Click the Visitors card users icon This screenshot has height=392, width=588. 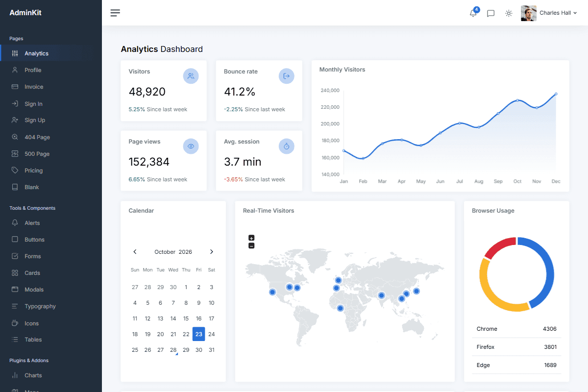coord(191,76)
